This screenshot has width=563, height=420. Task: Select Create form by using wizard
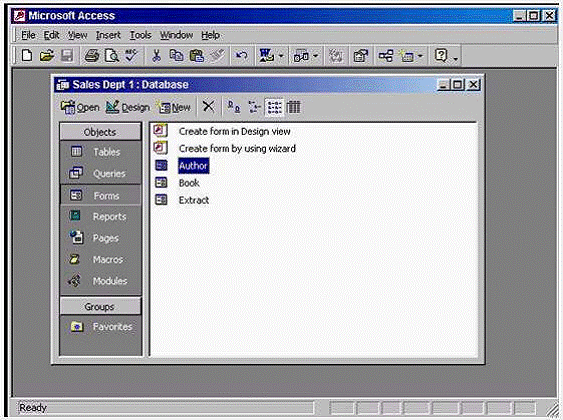[237, 149]
